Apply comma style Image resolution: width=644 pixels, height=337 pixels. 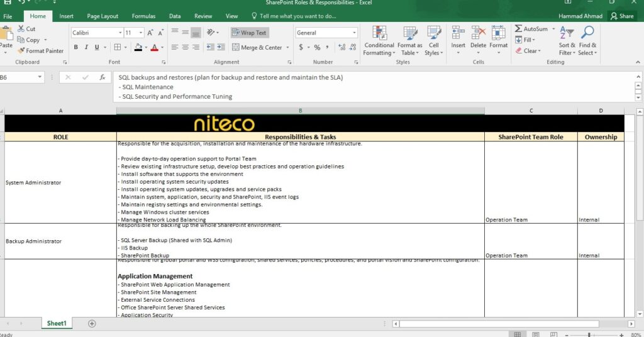[327, 47]
